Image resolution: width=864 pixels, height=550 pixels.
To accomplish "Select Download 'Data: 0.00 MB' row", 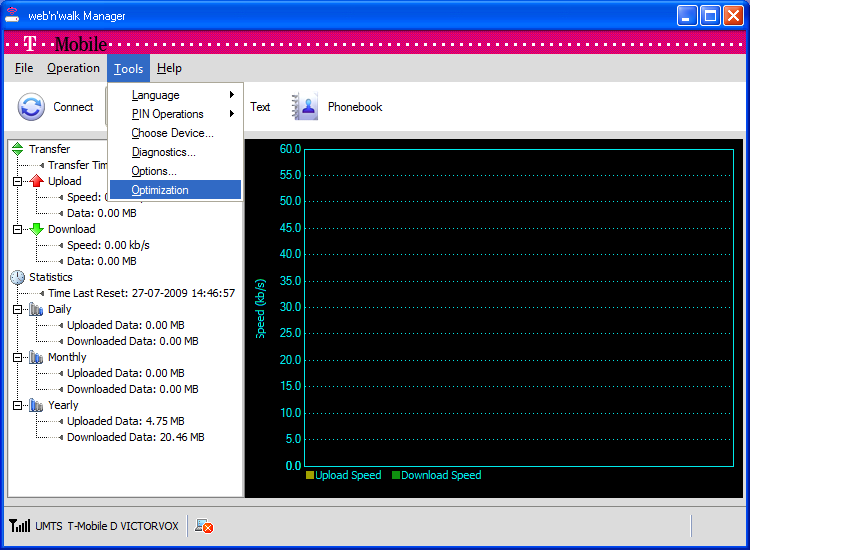I will pos(101,261).
